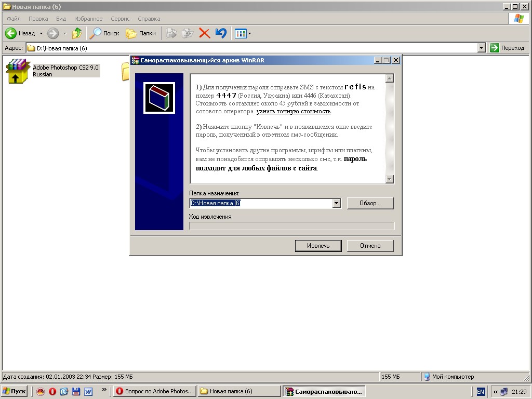Click the destination folder input field
This screenshot has height=399, width=532.
261,203
